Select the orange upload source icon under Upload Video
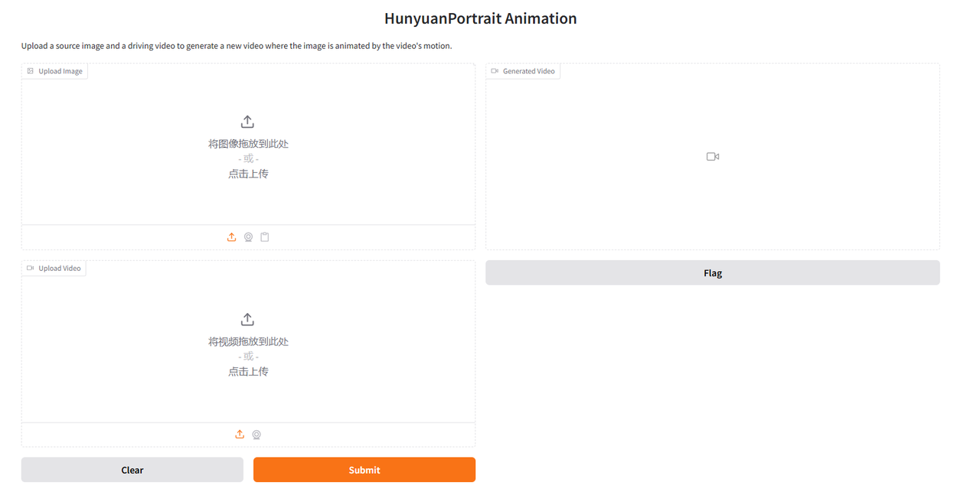This screenshot has height=499, width=980. pos(240,435)
